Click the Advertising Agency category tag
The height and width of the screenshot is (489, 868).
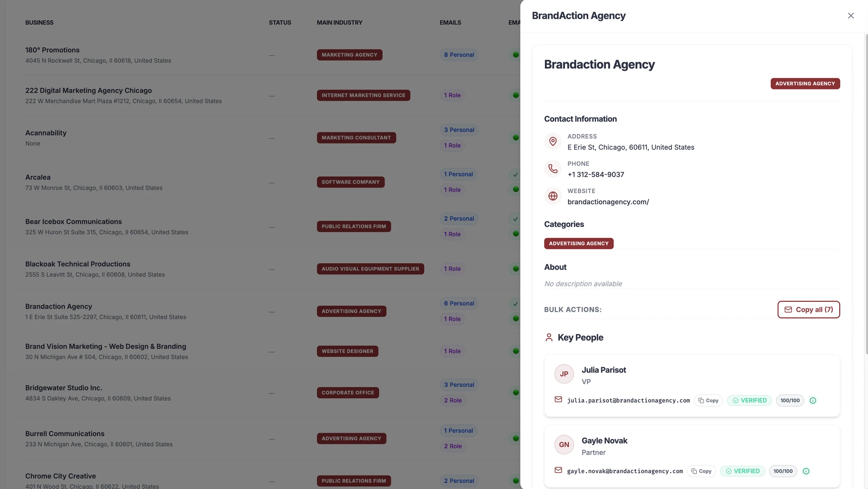pyautogui.click(x=579, y=244)
